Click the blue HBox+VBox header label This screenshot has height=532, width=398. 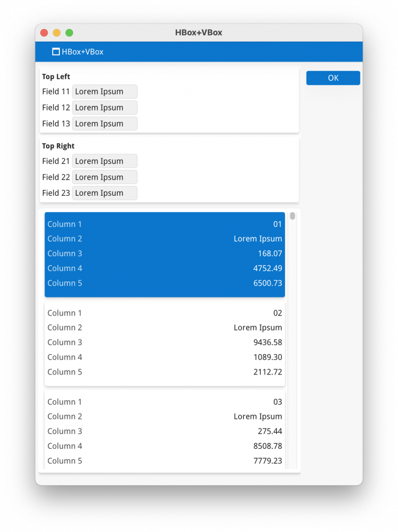point(83,52)
